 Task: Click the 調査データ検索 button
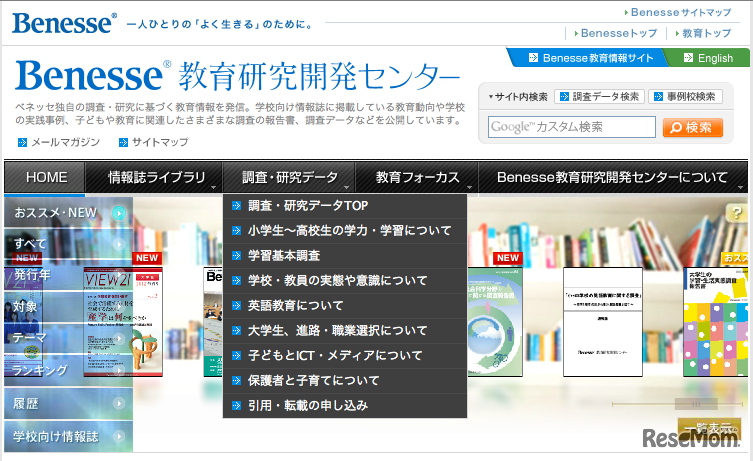pyautogui.click(x=599, y=97)
